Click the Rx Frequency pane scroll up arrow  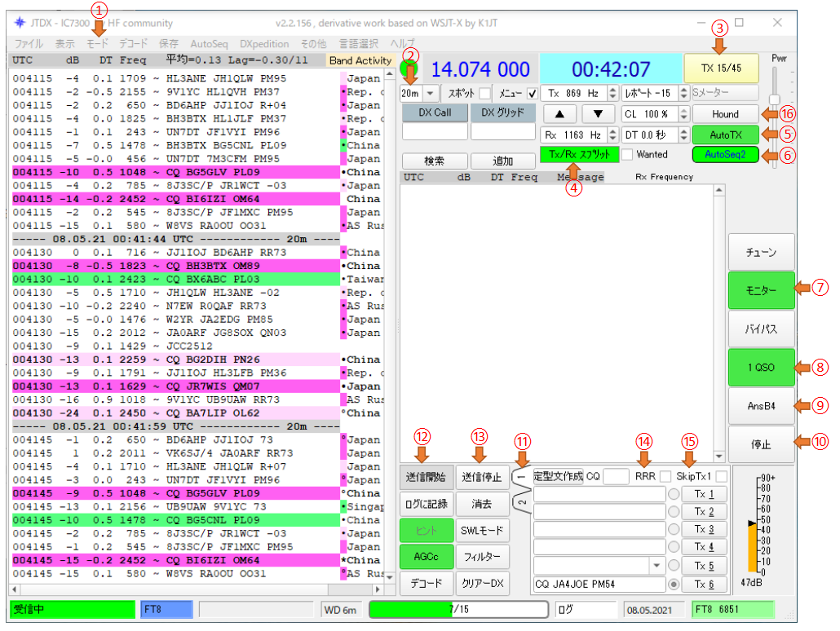719,190
